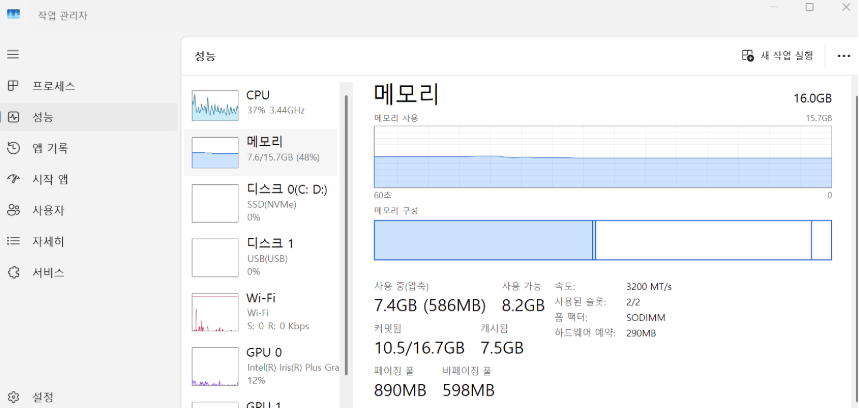Click the 3200 MT/s speed value
This screenshot has height=408, width=859.
(649, 286)
